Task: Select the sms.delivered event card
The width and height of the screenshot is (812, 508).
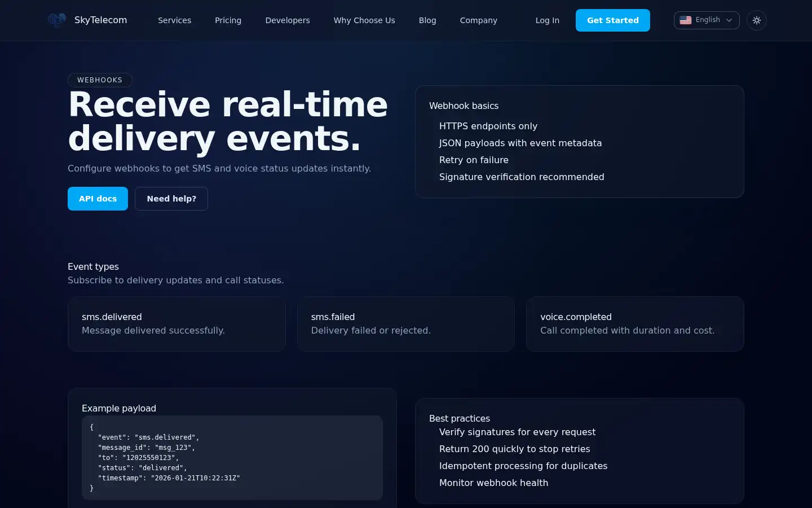Action: tap(176, 324)
